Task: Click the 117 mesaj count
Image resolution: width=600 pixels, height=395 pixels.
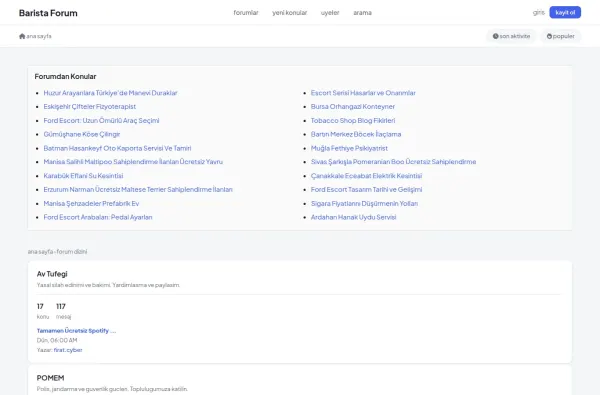Action: (x=64, y=311)
